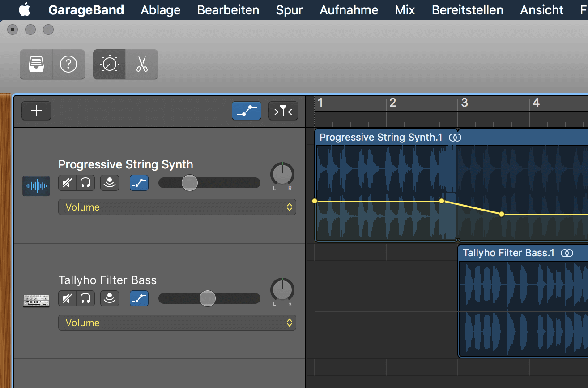This screenshot has height=388, width=588.
Task: Mute the Tallyho Filter Bass track
Action: click(68, 298)
